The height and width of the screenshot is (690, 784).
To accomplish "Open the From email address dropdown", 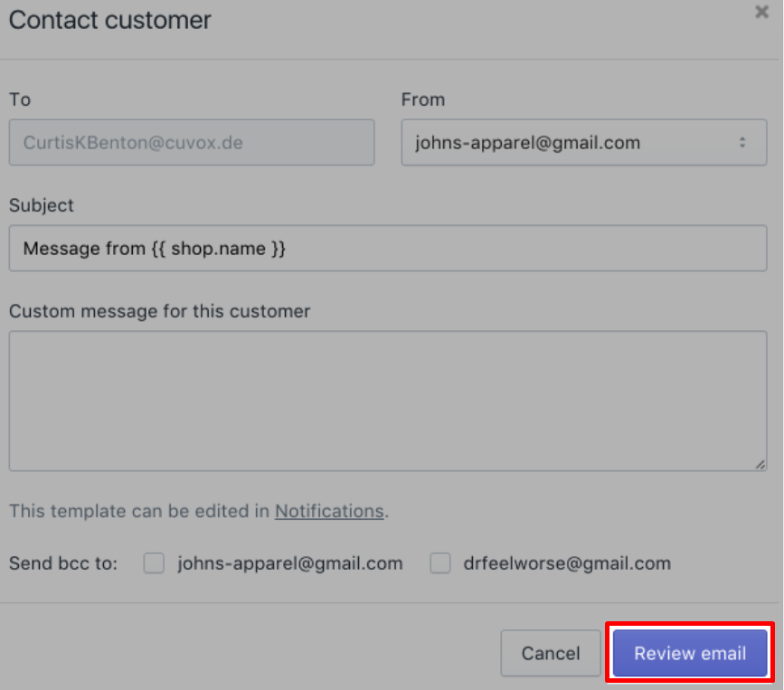I will [x=583, y=143].
